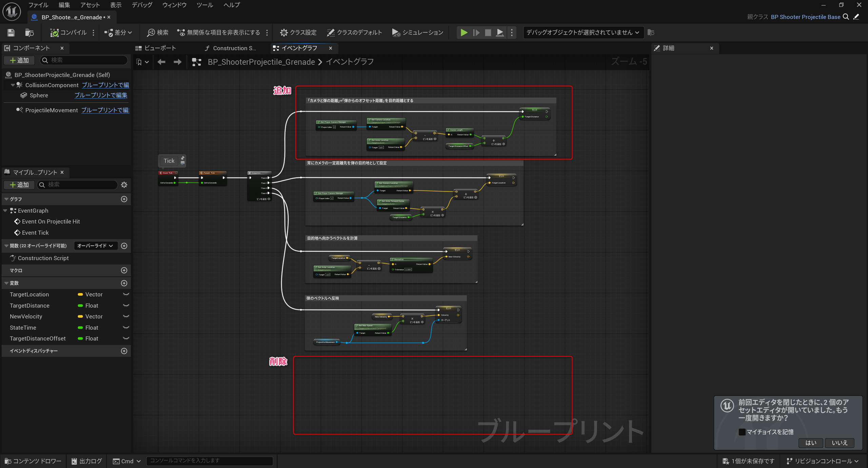868x468 pixels.
Task: Toggle StateTime variable eye visibility
Action: coord(126,328)
